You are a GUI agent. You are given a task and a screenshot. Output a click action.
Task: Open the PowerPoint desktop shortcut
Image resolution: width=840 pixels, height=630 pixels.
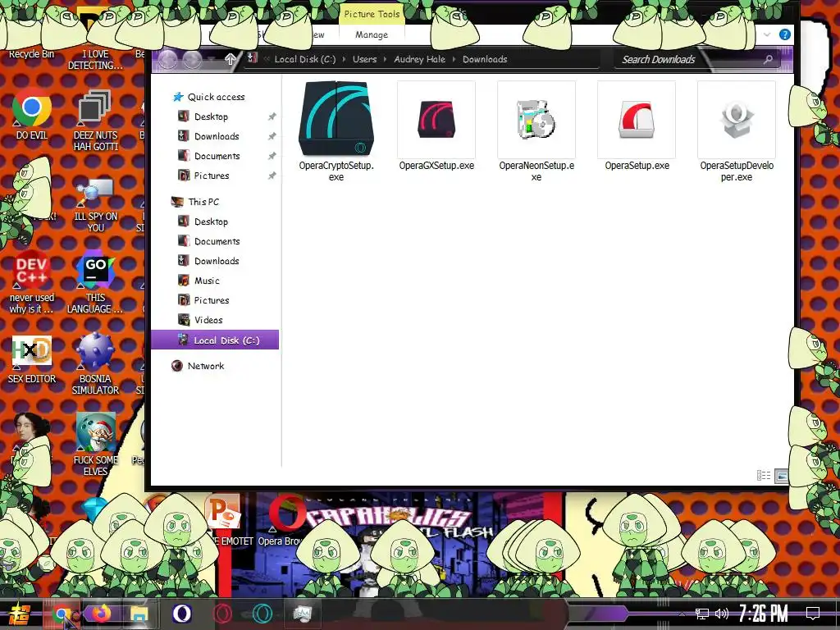pyautogui.click(x=224, y=518)
